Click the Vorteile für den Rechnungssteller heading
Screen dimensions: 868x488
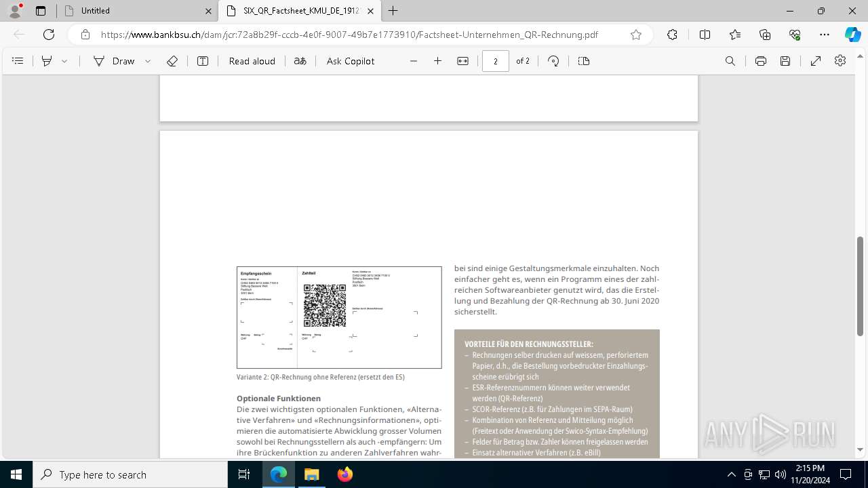529,344
